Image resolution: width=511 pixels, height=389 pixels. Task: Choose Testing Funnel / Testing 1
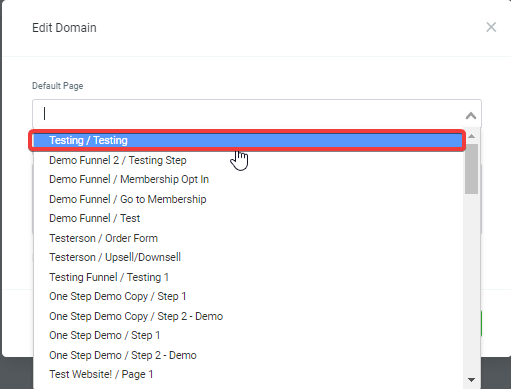[x=248, y=277]
